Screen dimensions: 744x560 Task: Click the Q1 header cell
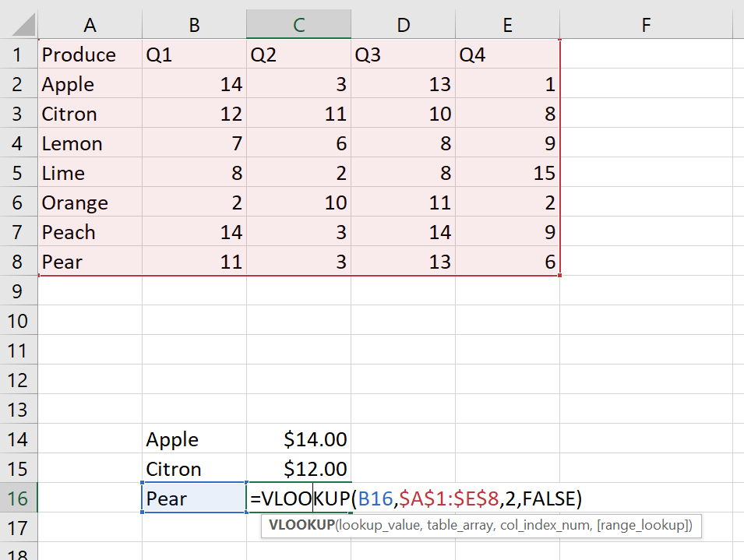pyautogui.click(x=193, y=54)
